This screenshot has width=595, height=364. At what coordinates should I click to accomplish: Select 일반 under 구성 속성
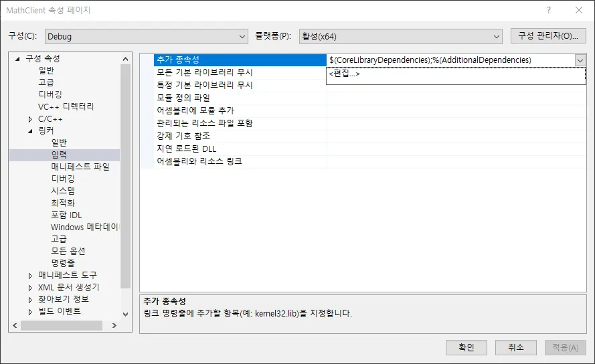point(46,70)
